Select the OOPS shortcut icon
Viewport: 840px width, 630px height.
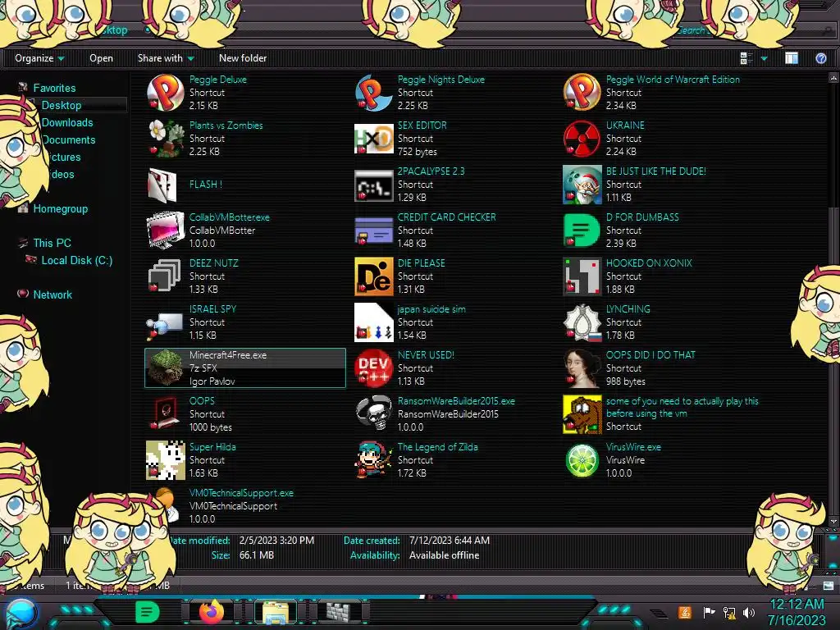point(164,413)
